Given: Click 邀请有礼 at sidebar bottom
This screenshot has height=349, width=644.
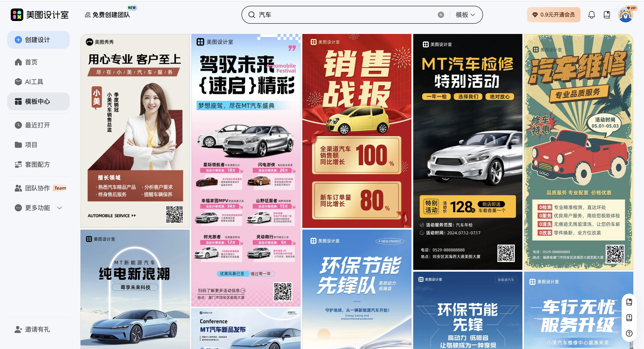Looking at the screenshot, I should (x=37, y=329).
